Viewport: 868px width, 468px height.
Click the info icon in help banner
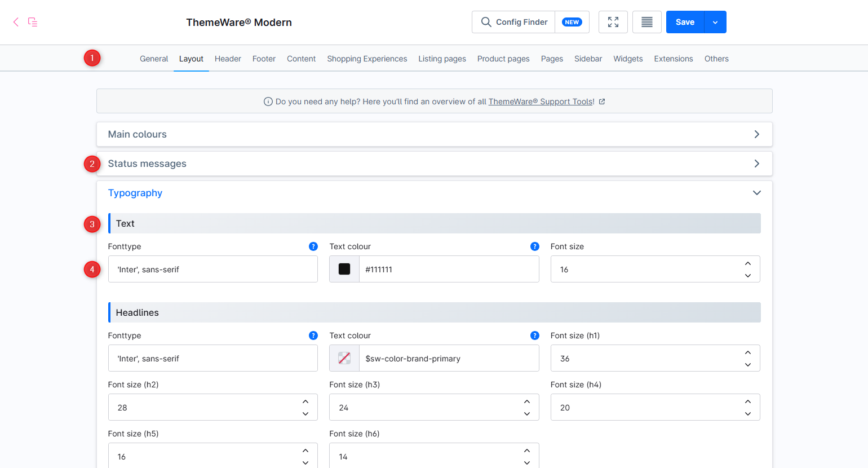pos(268,101)
